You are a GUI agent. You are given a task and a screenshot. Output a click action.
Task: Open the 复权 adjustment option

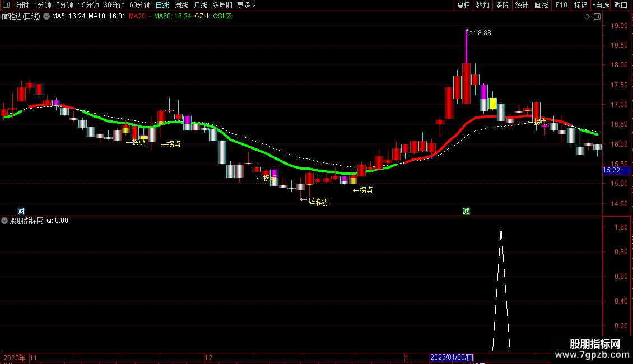(463, 5)
